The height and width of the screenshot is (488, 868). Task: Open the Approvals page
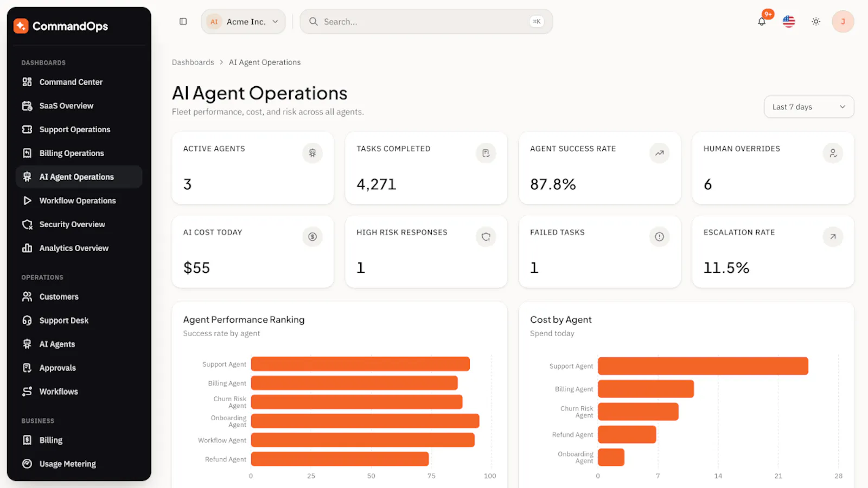[x=79, y=368]
